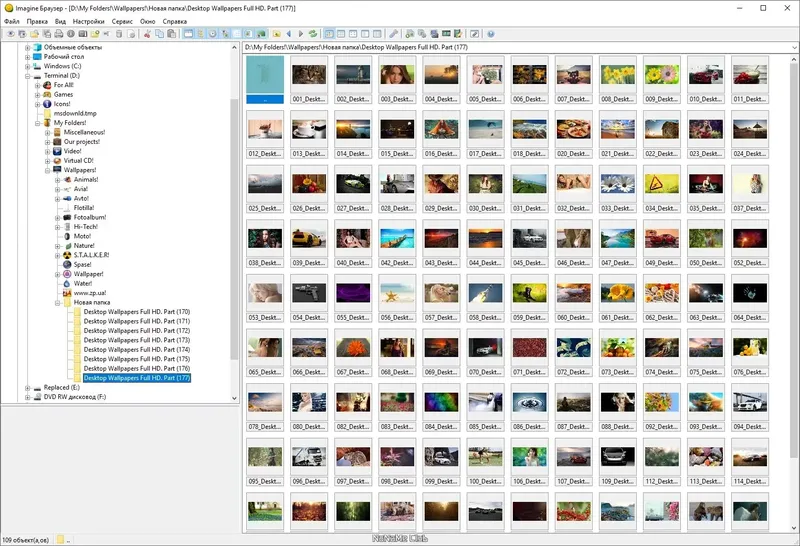Expand the Windows (C:) drive node
The height and width of the screenshot is (546, 800).
(x=28, y=66)
